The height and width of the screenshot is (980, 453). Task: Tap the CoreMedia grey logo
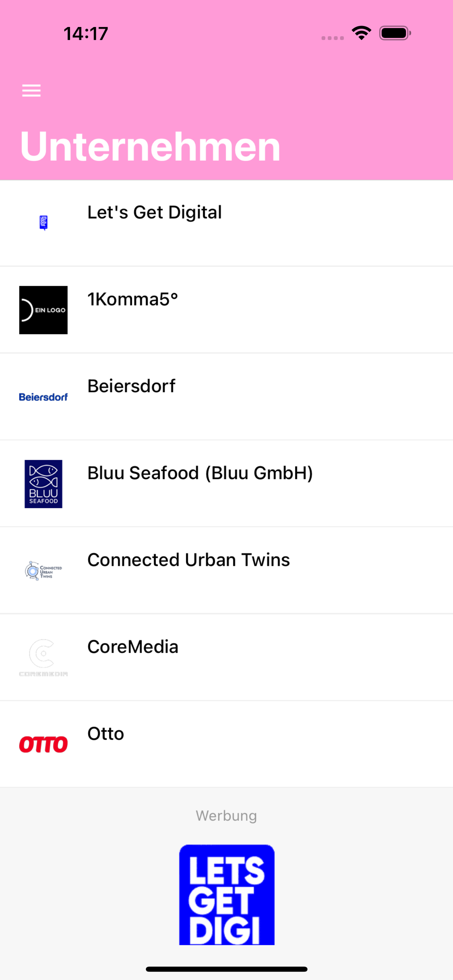43,658
